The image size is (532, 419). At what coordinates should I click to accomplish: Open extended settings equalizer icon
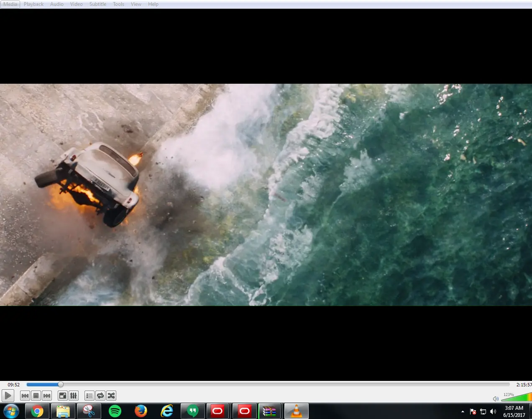tap(74, 396)
